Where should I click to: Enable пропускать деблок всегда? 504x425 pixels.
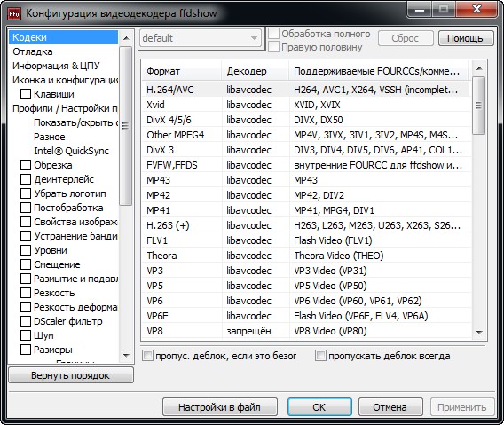click(320, 356)
